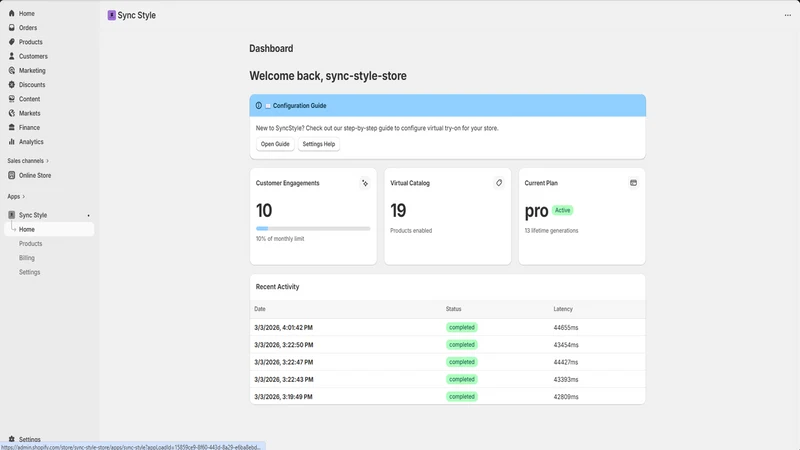Click the Customer Engagements sparkle icon
800x450 pixels.
click(365, 183)
